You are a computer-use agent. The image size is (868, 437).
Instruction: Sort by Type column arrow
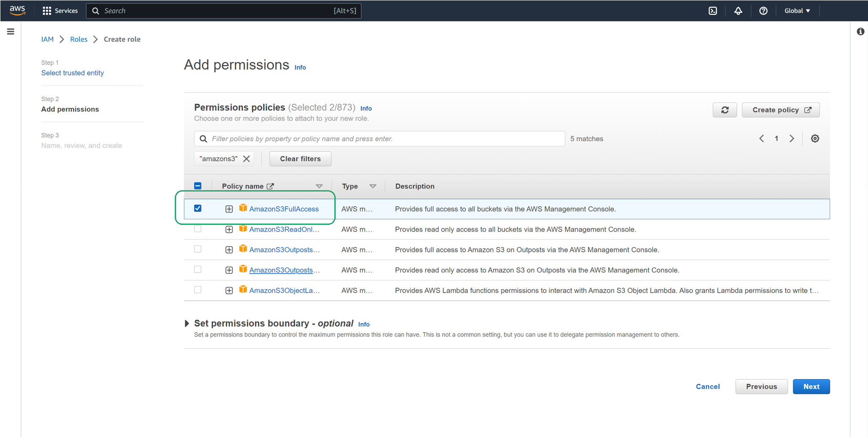[373, 186]
